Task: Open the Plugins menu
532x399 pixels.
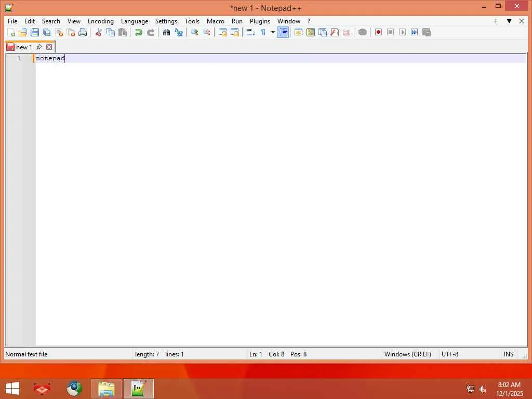Action: point(260,21)
